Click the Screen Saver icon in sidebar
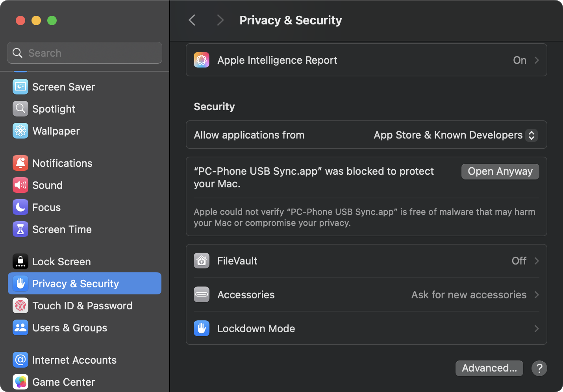This screenshot has height=392, width=563. point(20,87)
